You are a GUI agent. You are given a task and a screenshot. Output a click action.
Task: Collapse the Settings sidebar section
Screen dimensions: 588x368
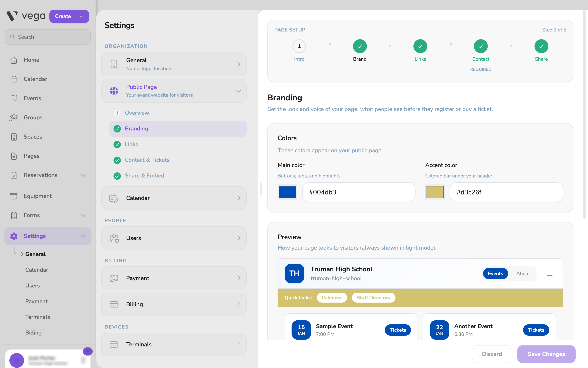click(83, 236)
